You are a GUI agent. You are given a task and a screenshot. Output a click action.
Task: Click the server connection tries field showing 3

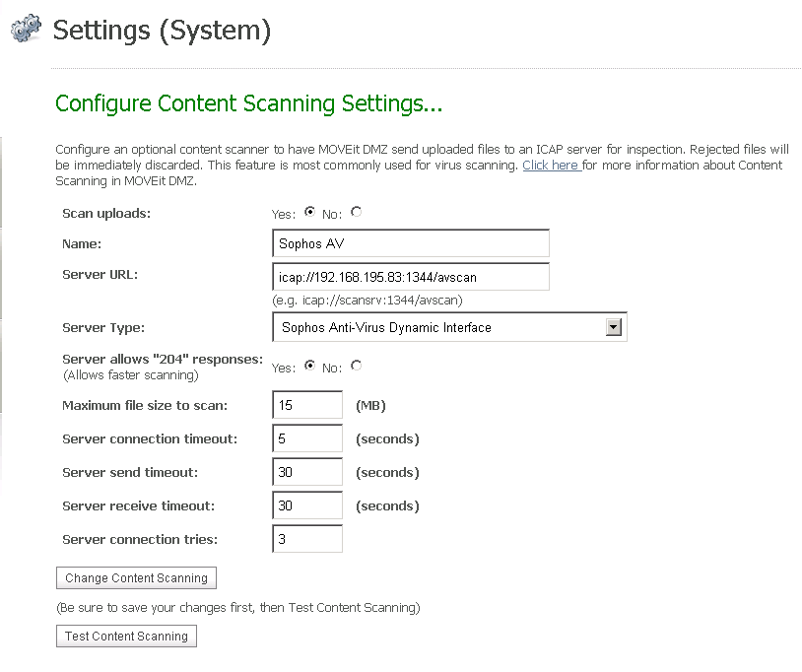[306, 538]
